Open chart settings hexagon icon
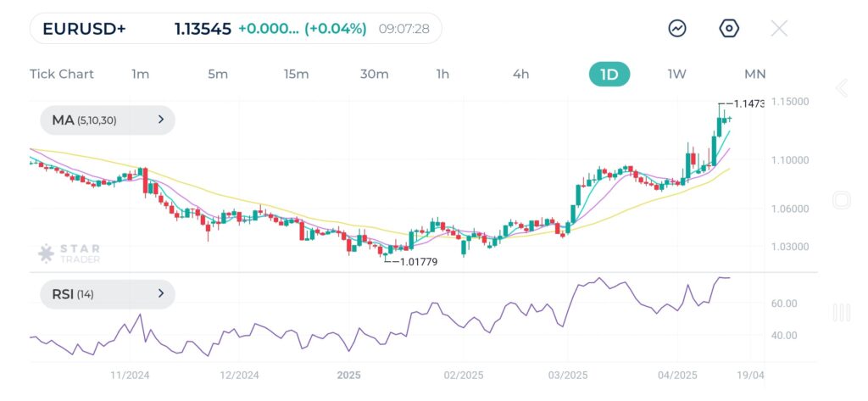This screenshot has width=868, height=401. click(729, 29)
